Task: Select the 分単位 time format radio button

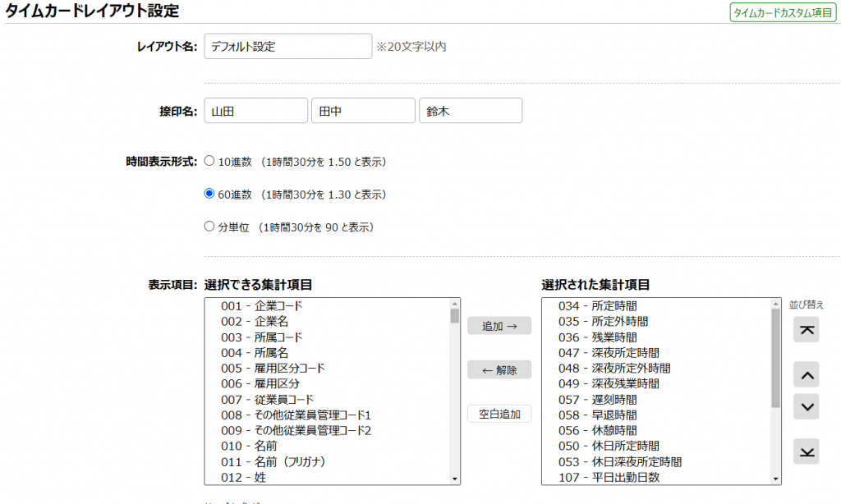Action: point(209,227)
